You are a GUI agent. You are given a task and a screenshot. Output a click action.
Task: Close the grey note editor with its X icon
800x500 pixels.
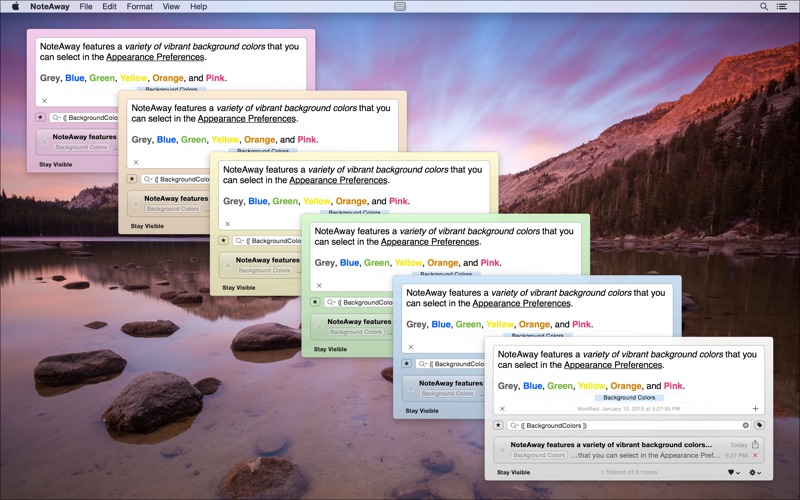pos(502,409)
